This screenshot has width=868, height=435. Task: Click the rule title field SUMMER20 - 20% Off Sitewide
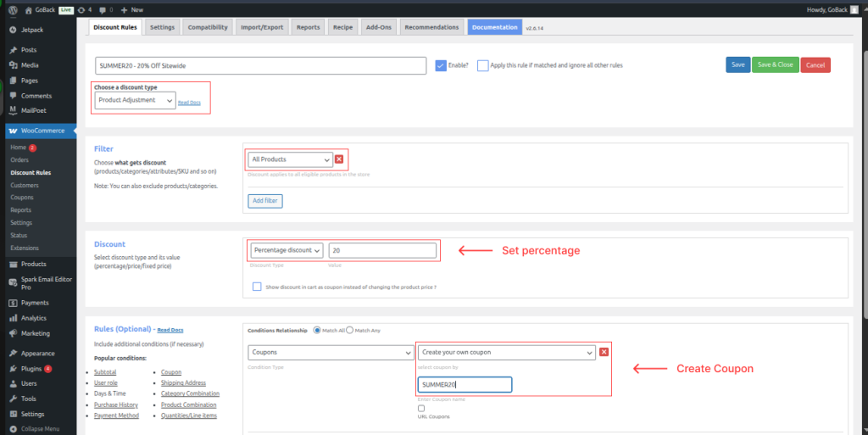(261, 65)
